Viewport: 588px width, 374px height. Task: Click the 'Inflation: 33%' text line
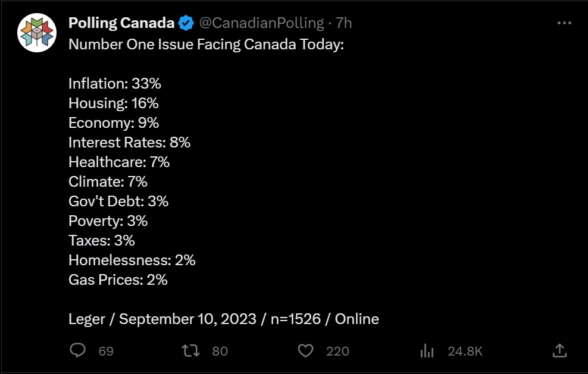click(x=115, y=84)
